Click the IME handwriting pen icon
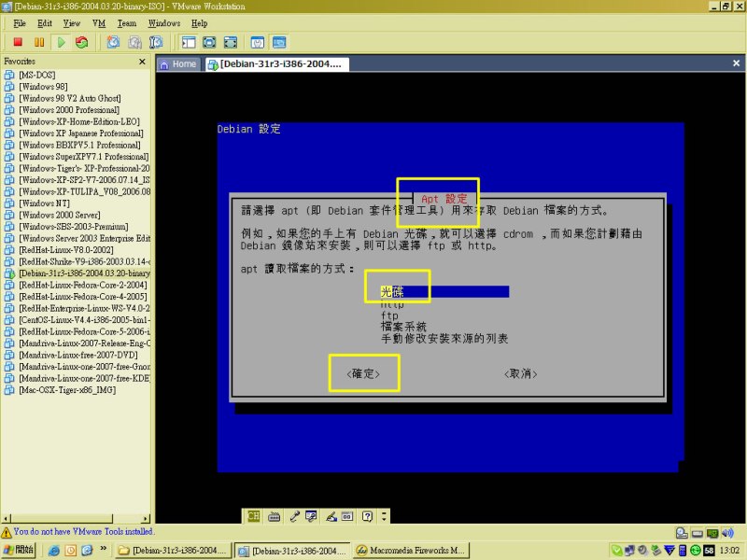 (x=331, y=516)
